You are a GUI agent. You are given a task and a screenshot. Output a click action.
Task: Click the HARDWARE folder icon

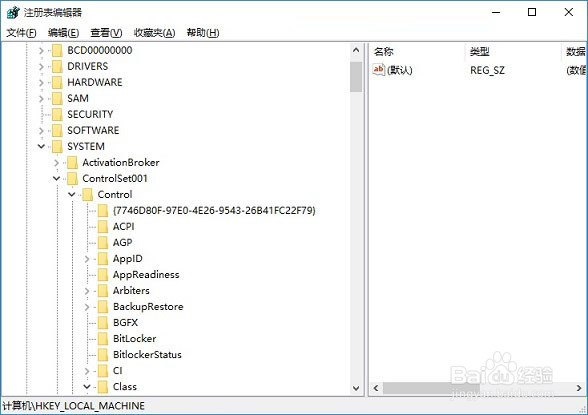[x=57, y=82]
